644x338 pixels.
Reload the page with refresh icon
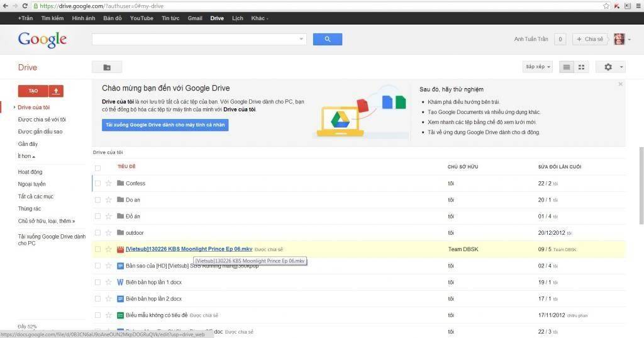click(25, 6)
